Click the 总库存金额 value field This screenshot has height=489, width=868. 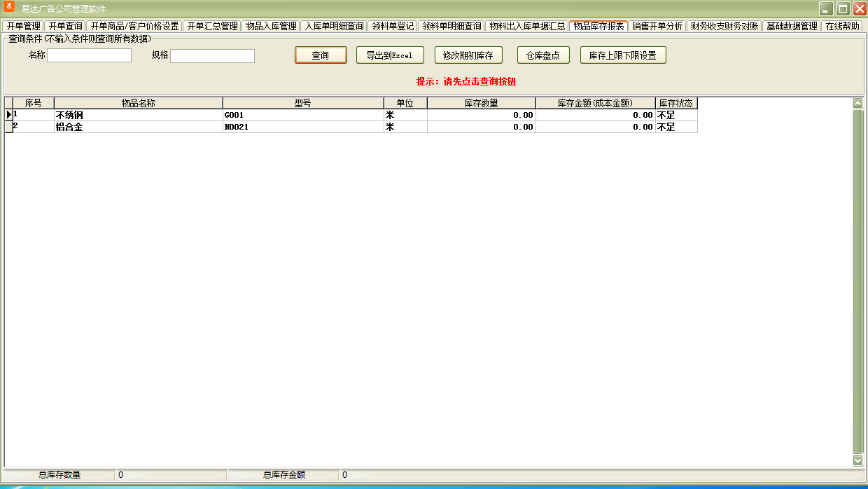tap(602, 475)
